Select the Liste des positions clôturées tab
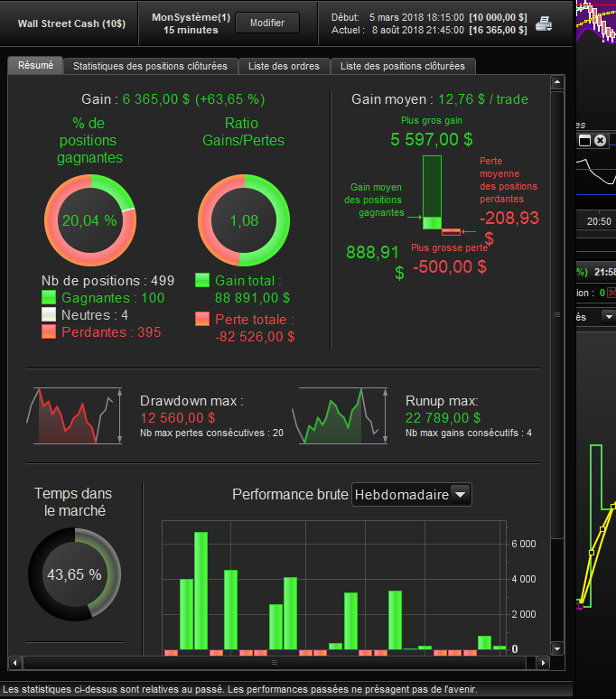The height and width of the screenshot is (699, 616). click(x=403, y=66)
